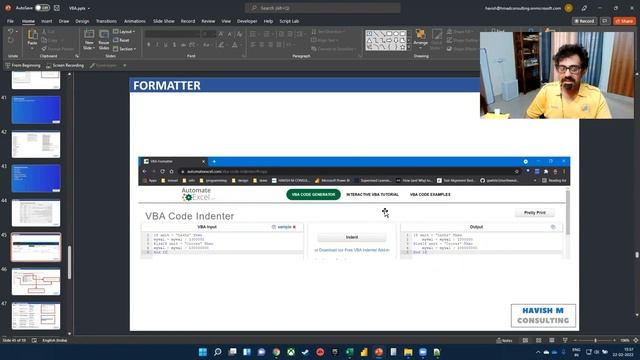640x360 pixels.
Task: Open File Explorer from the taskbar
Action: 408,352
